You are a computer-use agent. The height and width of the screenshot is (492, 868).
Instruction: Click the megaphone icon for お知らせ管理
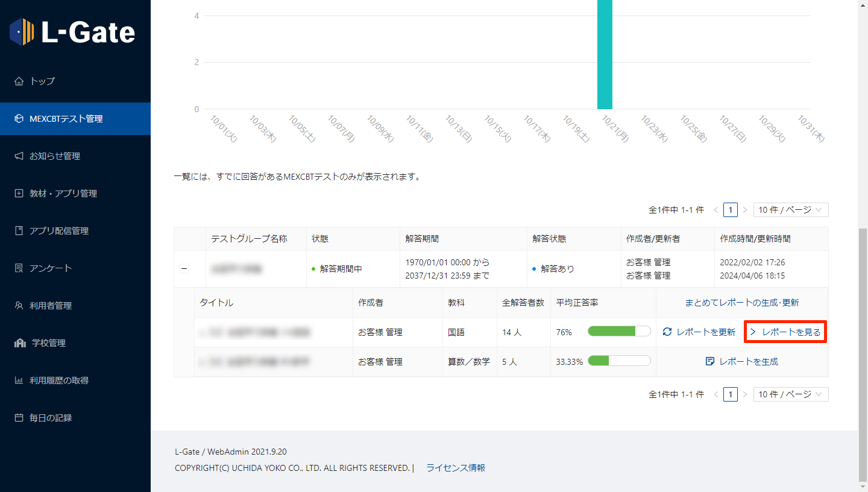[x=19, y=156]
